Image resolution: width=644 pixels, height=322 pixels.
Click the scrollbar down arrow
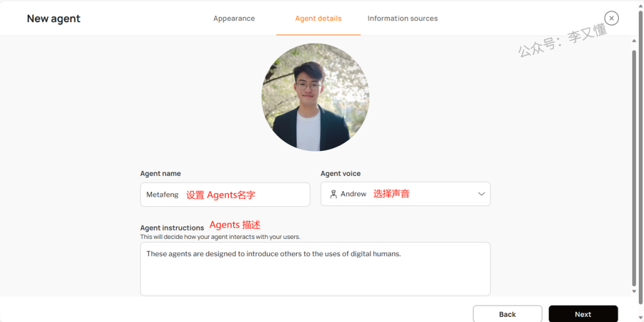[x=634, y=291]
